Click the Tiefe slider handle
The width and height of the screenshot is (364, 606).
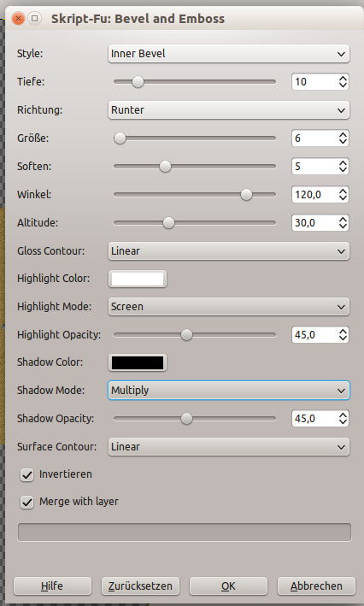(x=138, y=82)
